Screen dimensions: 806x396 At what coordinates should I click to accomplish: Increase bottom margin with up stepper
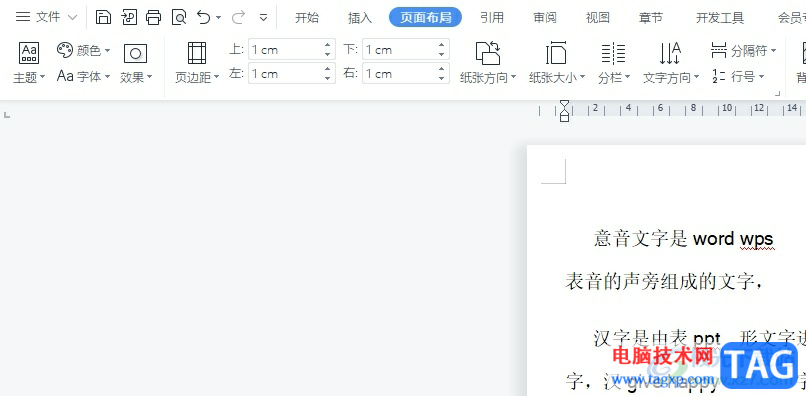(442, 45)
